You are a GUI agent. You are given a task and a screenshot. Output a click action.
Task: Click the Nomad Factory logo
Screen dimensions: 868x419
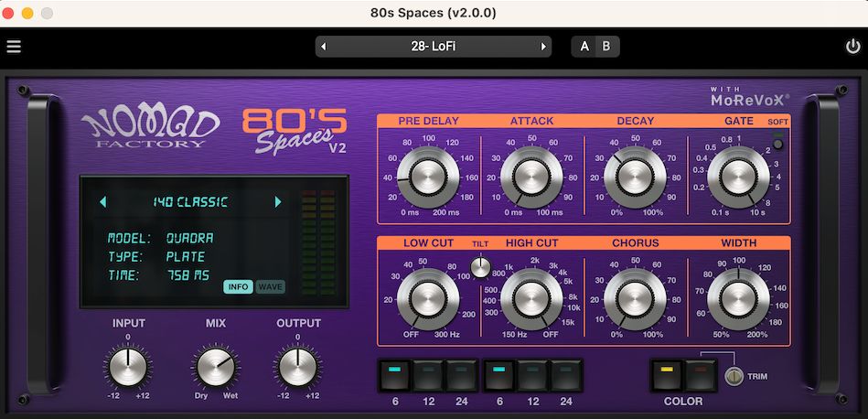click(x=151, y=127)
